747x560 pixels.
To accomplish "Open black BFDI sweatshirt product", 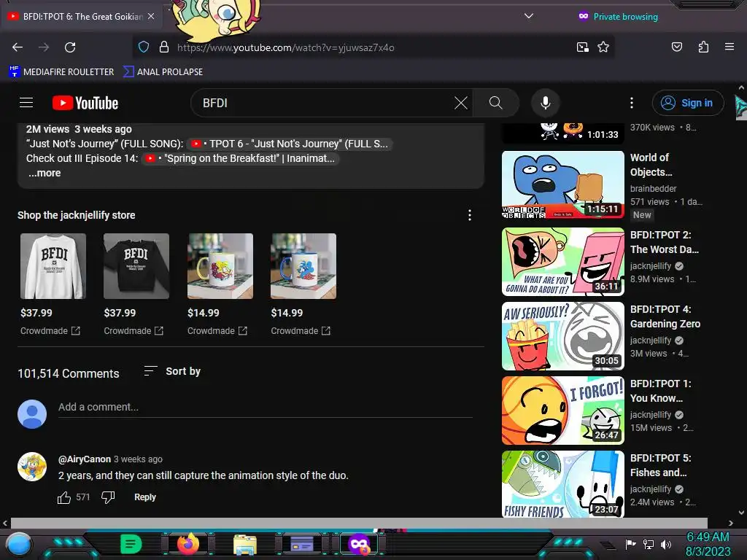I will click(136, 266).
